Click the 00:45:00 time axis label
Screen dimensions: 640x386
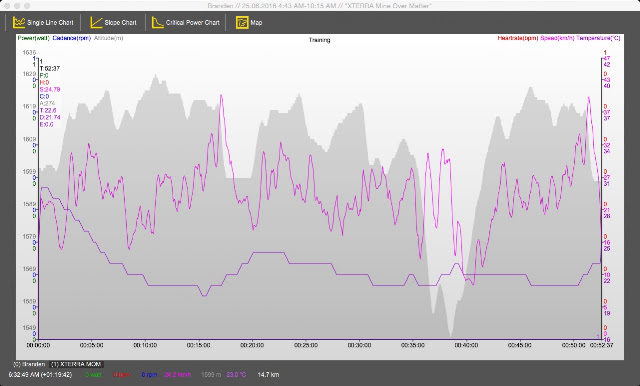pyautogui.click(x=520, y=345)
